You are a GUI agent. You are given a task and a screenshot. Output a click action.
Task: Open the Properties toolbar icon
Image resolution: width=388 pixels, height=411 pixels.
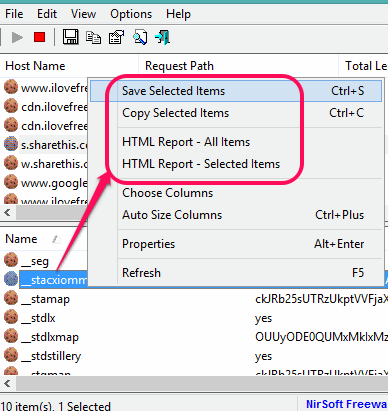(117, 37)
